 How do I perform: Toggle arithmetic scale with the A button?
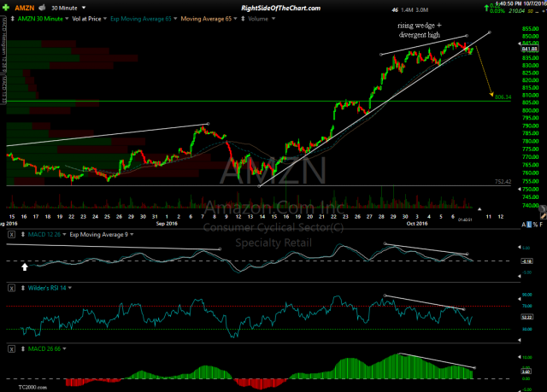524,225
